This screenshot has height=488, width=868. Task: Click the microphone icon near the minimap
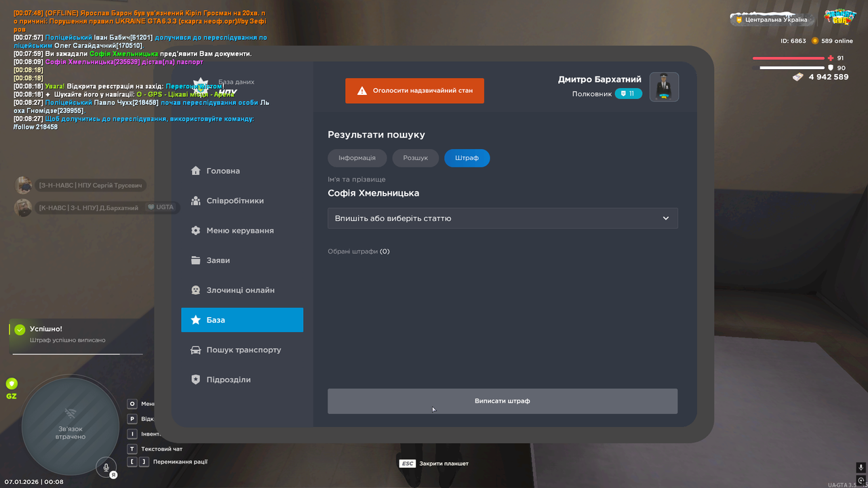[106, 466]
